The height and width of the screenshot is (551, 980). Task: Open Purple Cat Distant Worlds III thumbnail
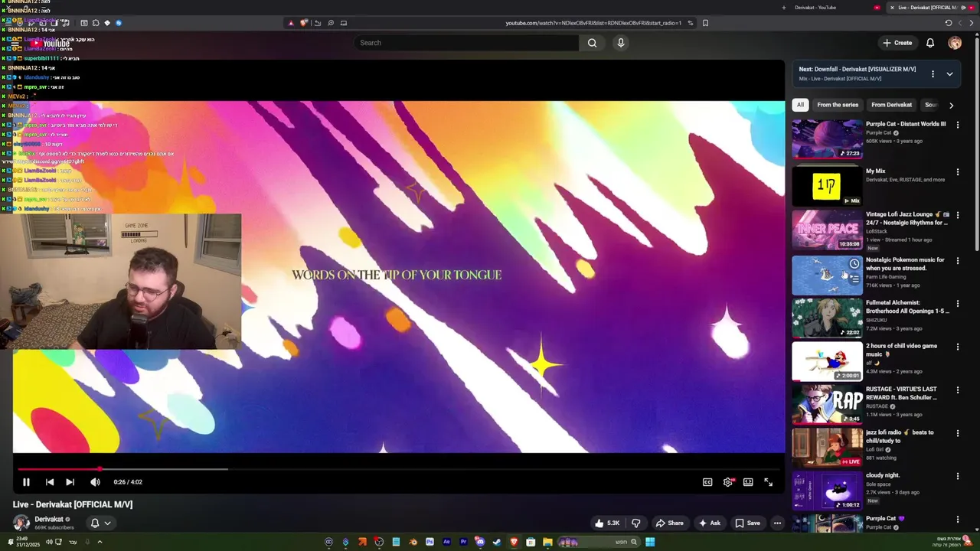click(x=827, y=139)
